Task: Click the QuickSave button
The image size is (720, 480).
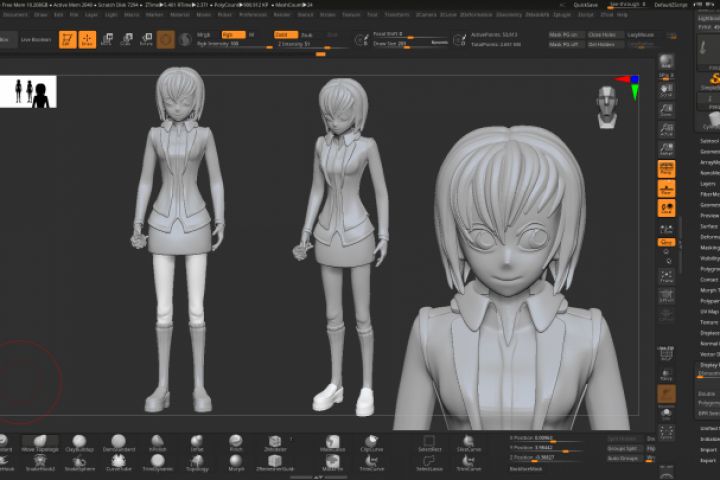Action: 586,5
